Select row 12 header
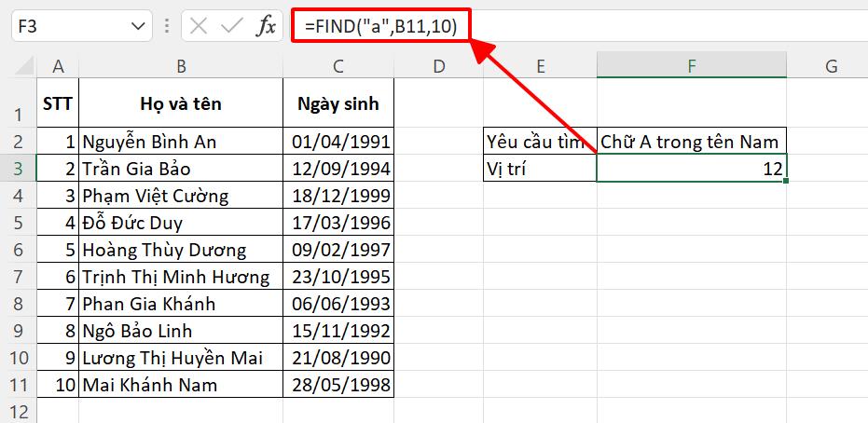868x423 pixels. (x=19, y=412)
